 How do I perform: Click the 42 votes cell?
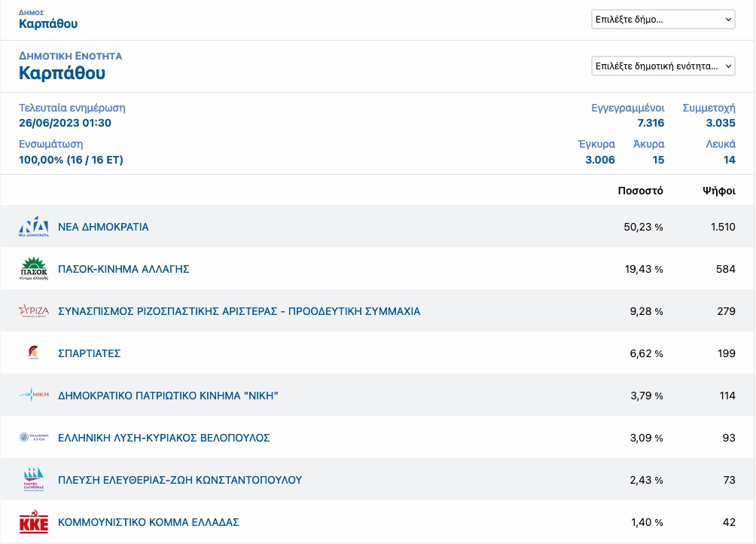729,522
